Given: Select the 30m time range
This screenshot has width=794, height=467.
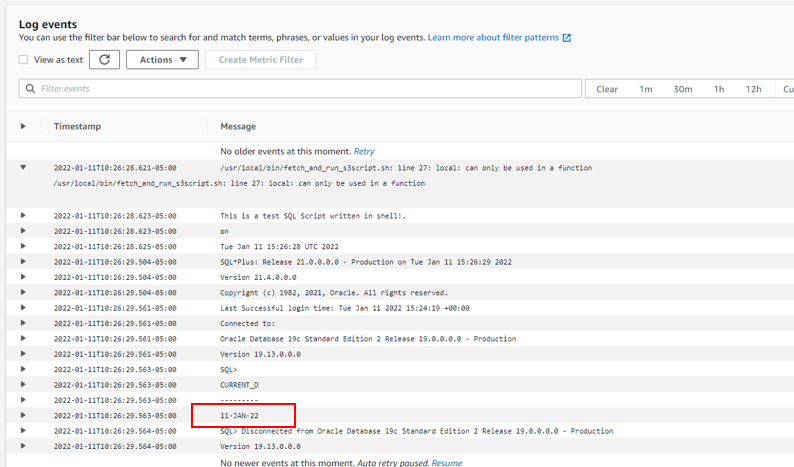Looking at the screenshot, I should (683, 89).
